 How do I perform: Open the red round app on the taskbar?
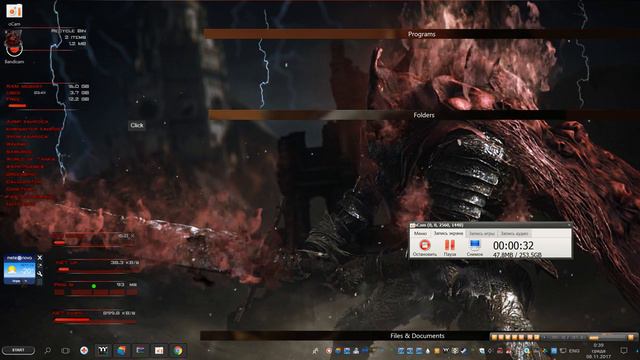click(x=84, y=350)
